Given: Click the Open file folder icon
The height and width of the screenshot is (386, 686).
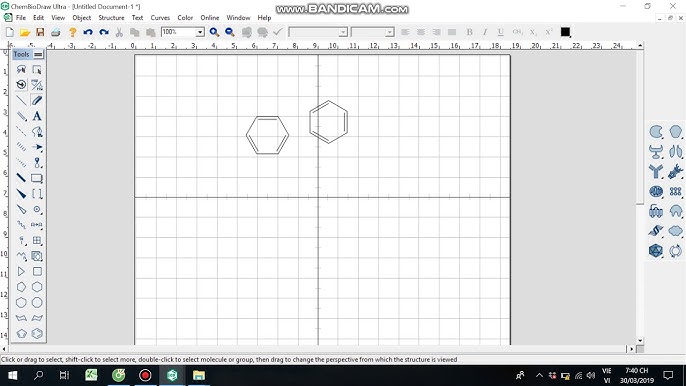Looking at the screenshot, I should [24, 32].
